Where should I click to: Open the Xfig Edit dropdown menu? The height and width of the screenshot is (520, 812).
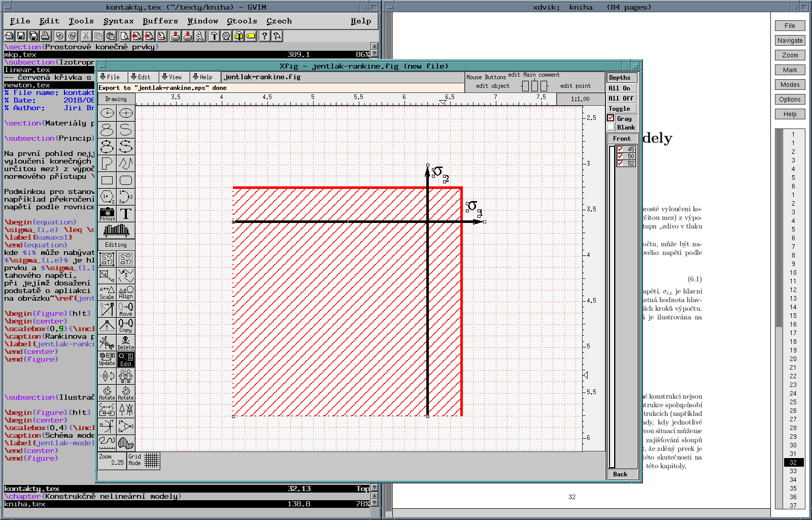click(141, 77)
